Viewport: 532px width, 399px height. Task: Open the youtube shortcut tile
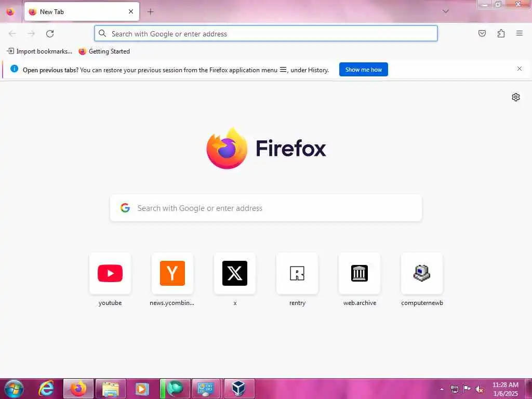tap(110, 273)
